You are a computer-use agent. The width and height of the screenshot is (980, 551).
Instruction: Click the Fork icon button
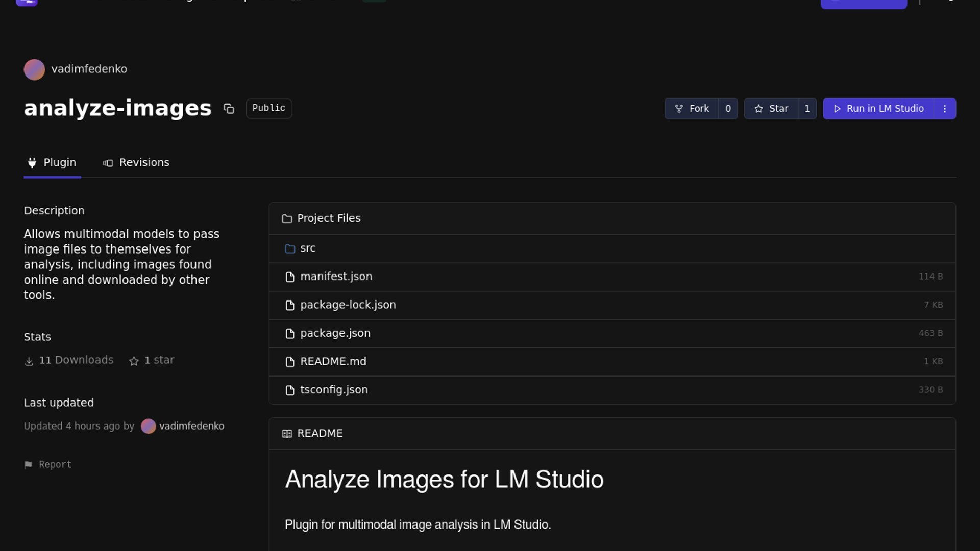coord(679,109)
